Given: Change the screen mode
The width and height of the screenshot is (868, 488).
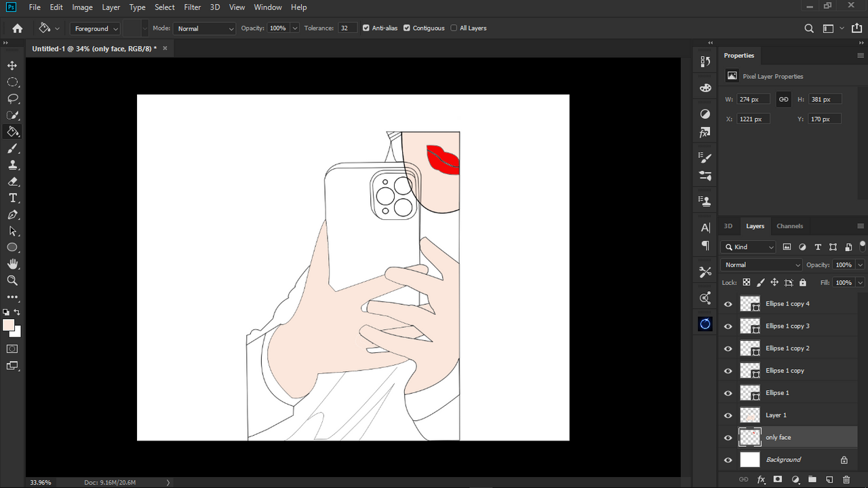Looking at the screenshot, I should point(12,366).
